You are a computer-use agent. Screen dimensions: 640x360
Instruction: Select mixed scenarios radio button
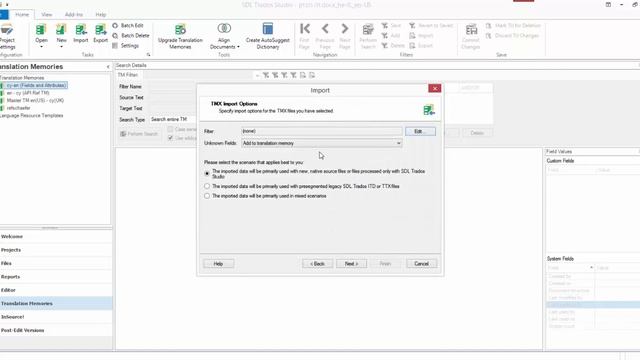click(207, 196)
